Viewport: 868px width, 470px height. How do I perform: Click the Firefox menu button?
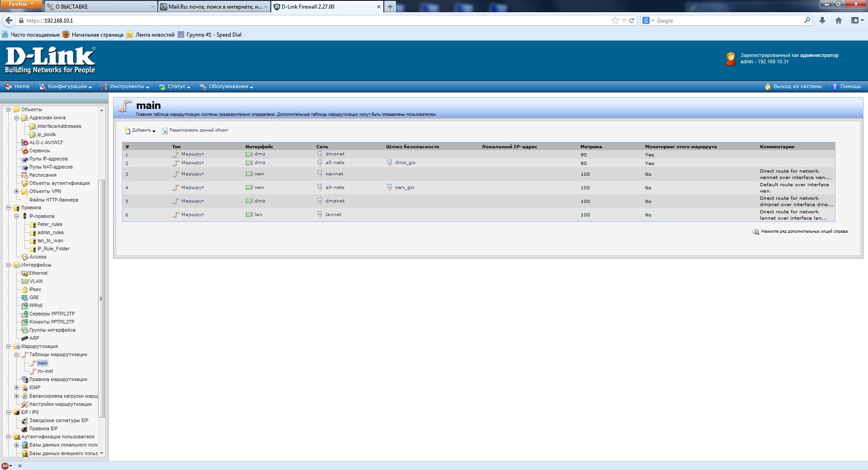[x=21, y=5]
